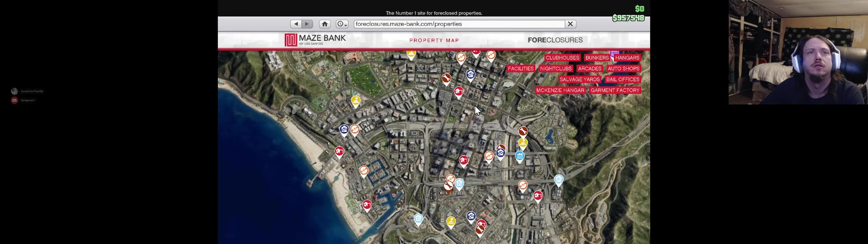This screenshot has width=868, height=244.
Task: Select the southernmost navy pin
Action: [x=471, y=217]
